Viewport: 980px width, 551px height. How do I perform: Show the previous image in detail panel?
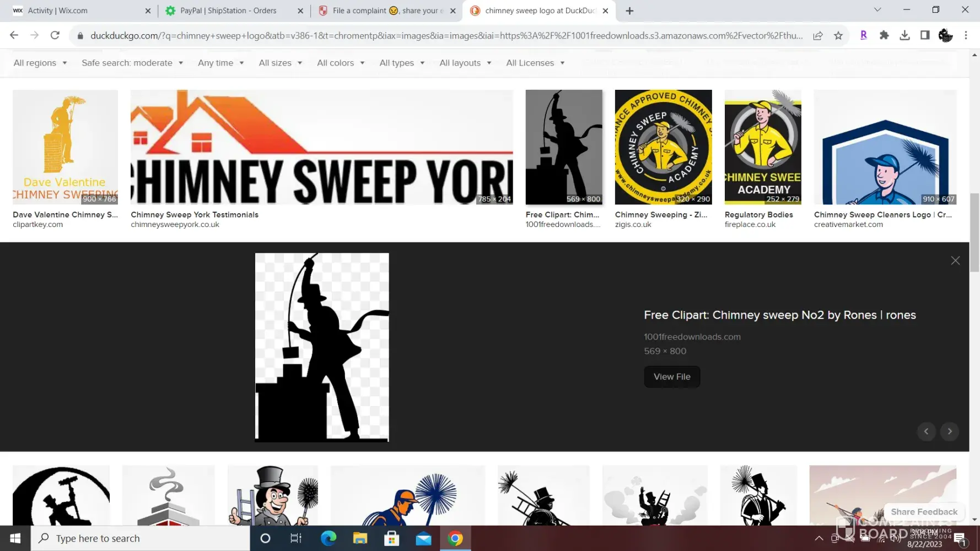pos(926,431)
